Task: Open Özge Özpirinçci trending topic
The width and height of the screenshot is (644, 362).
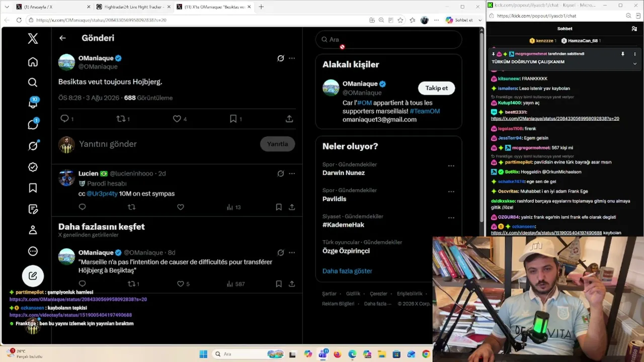Action: 346,251
